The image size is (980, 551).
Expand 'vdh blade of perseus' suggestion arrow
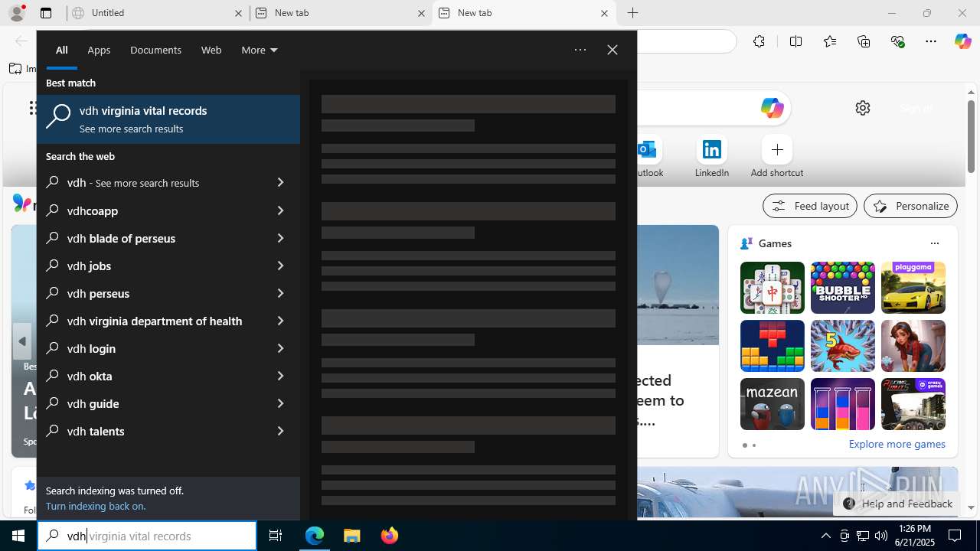coord(280,238)
